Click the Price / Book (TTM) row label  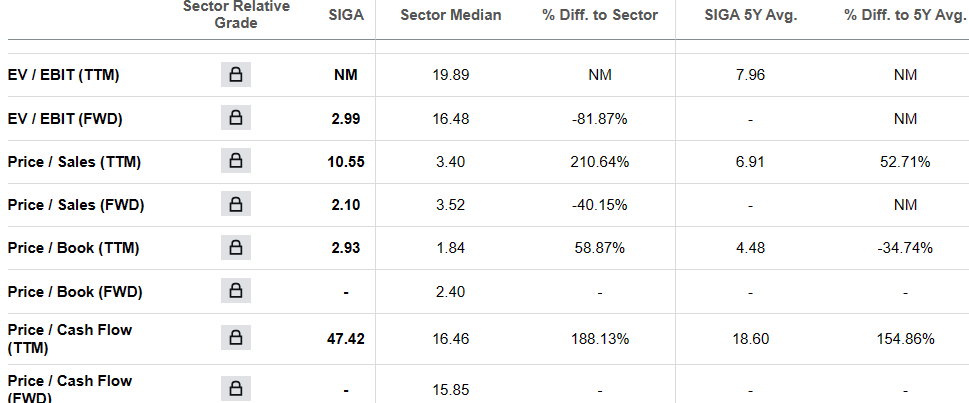72,248
